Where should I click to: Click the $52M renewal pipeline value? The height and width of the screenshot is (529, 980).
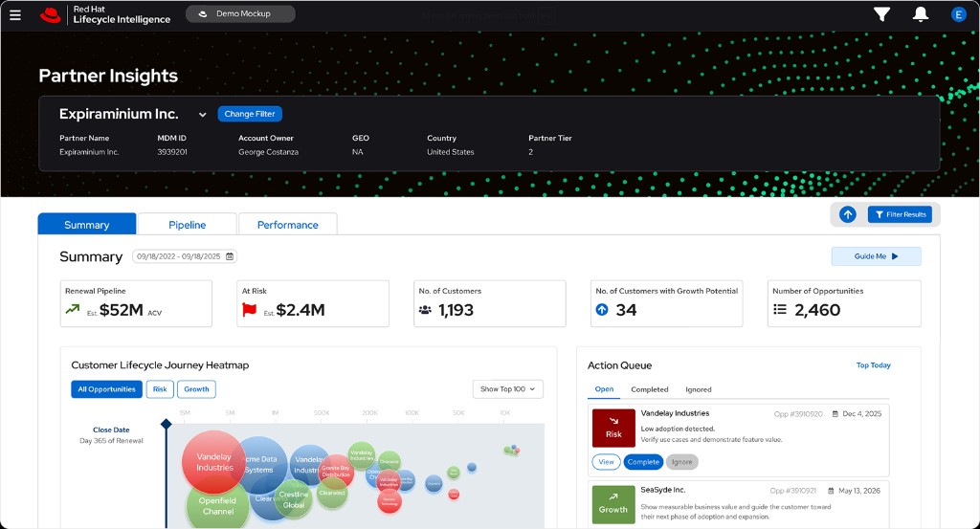[x=122, y=310]
